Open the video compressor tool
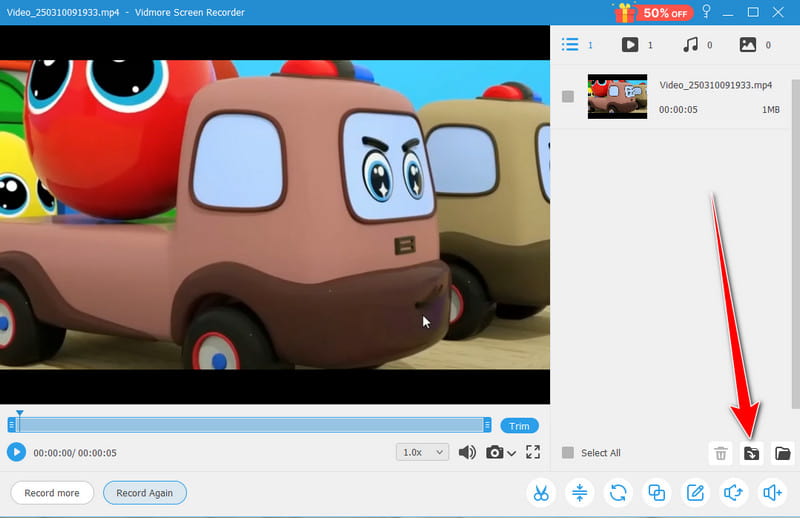800x518 pixels. 580,493
